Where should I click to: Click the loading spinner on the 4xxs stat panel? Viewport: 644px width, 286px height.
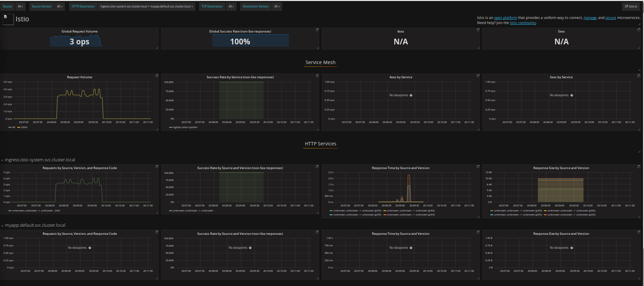click(x=478, y=30)
